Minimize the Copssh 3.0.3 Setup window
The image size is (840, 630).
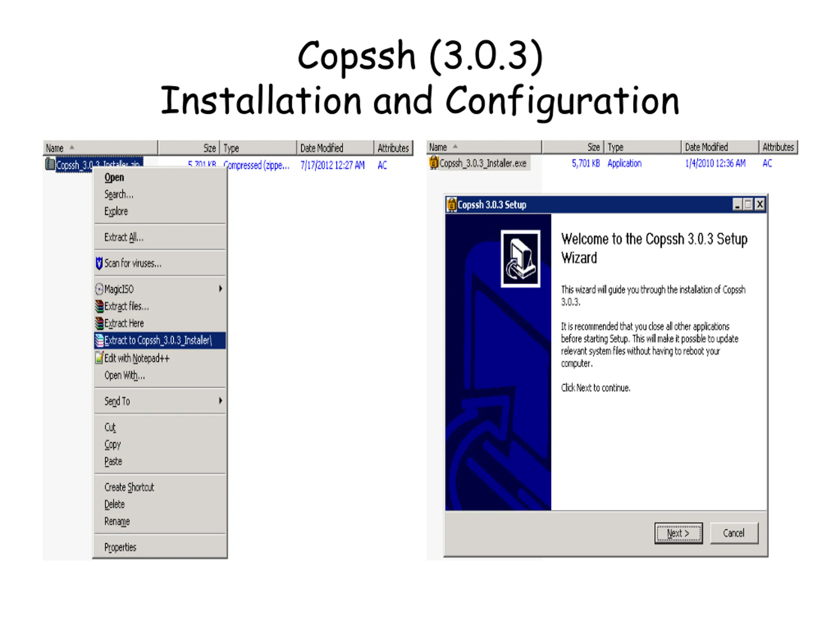pos(737,205)
